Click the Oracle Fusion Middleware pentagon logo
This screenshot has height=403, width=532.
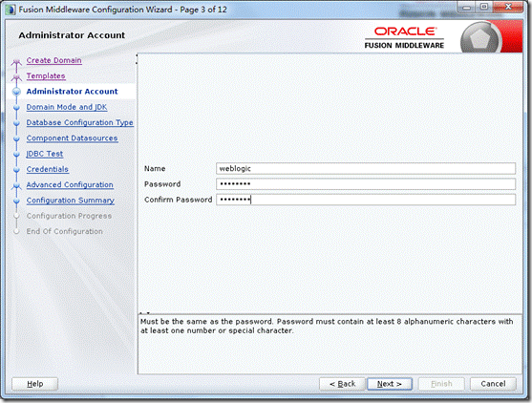coord(480,39)
